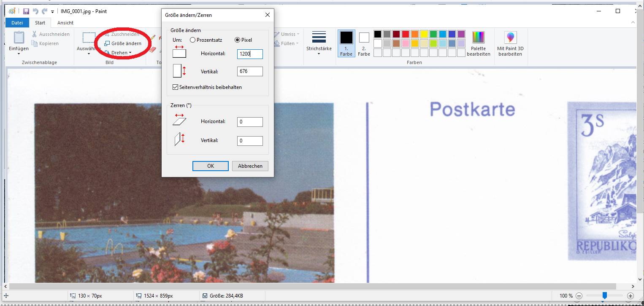Click the zoom in plus icon
This screenshot has width=644, height=306.
click(x=630, y=296)
